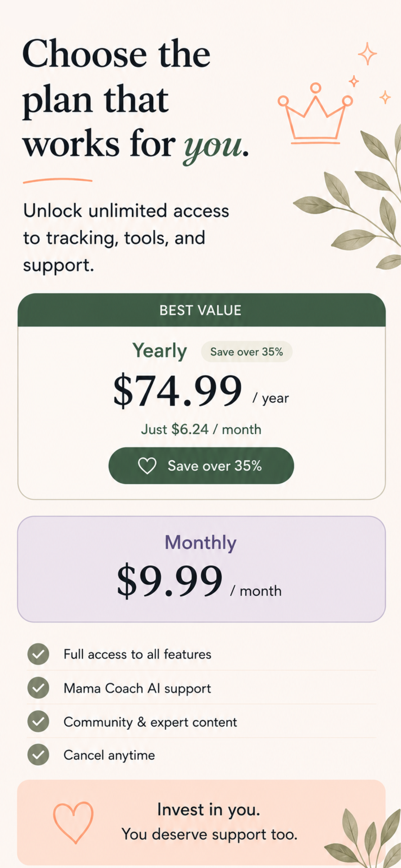Tap the heart icon in Save button
Image resolution: width=401 pixels, height=868 pixels.
pos(147,466)
